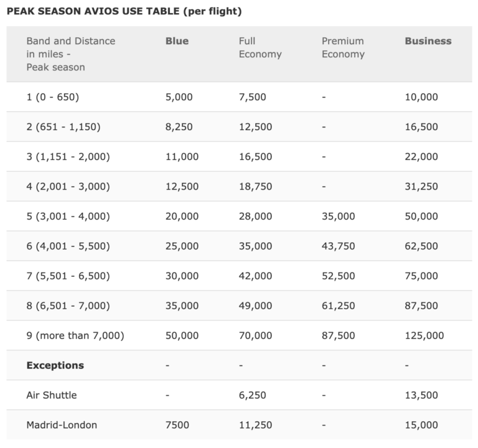Click the 13,500 Air Shuttle Business value
Image resolution: width=478 pixels, height=448 pixels.
[421, 395]
